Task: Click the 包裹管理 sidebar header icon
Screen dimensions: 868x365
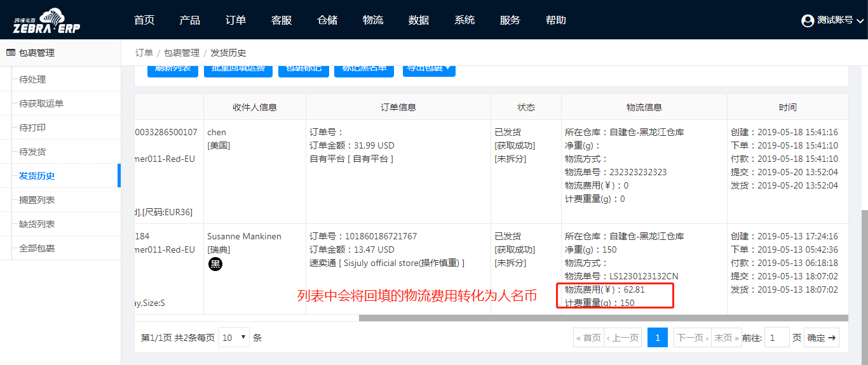Action: point(10,53)
